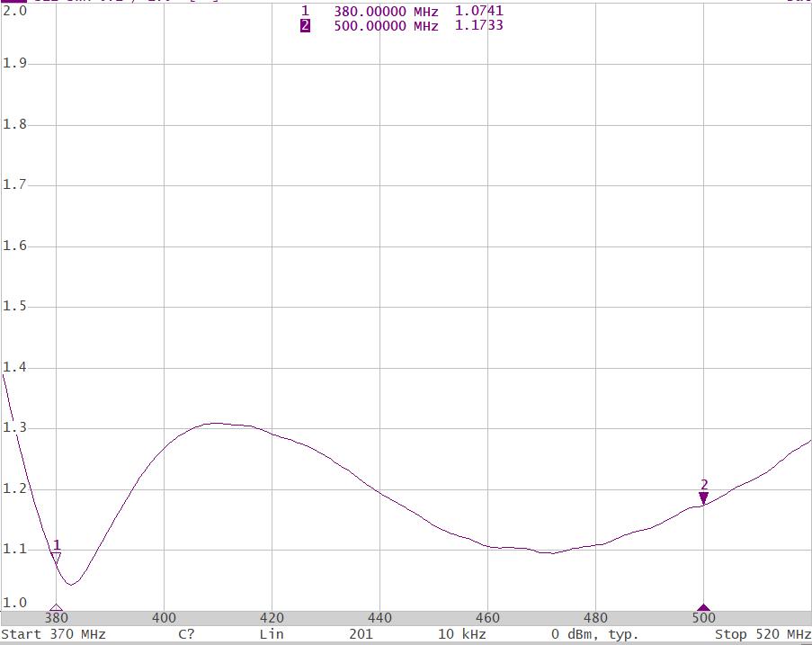Click the hollow marker indicator on the frequency axis
The image size is (812, 645).
pos(56,608)
